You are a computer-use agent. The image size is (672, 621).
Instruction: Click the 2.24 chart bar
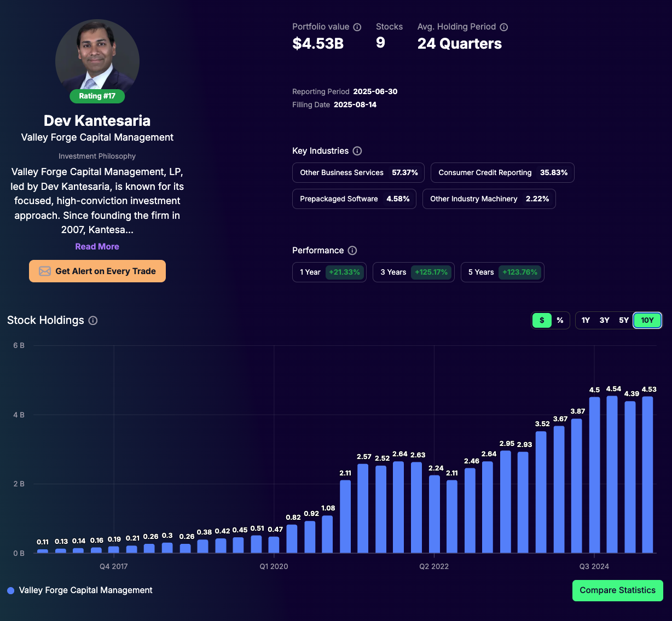(435, 514)
